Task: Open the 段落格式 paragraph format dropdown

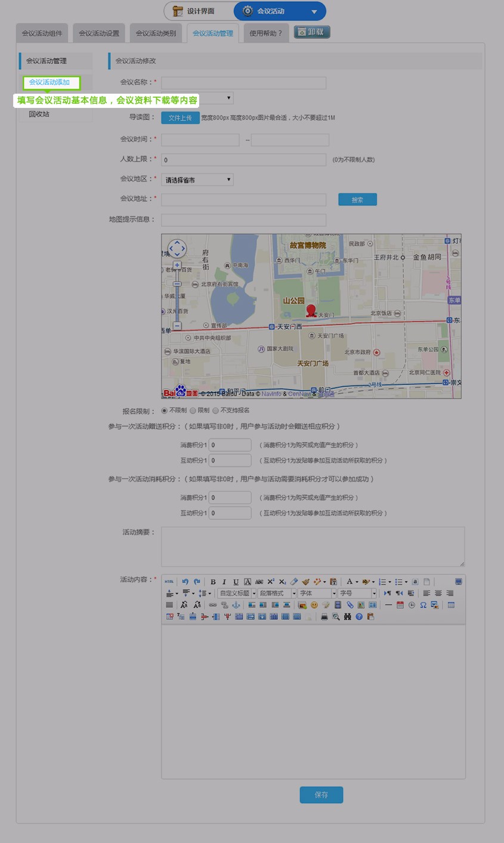Action: click(276, 594)
